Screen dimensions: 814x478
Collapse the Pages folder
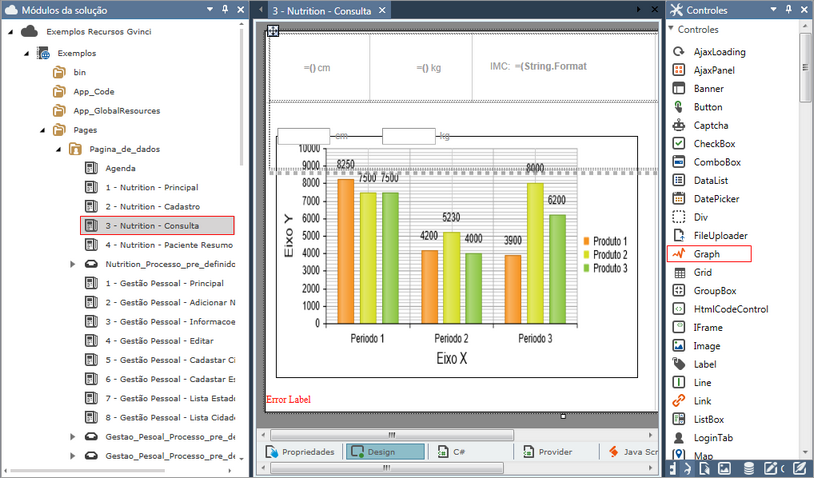tap(43, 130)
